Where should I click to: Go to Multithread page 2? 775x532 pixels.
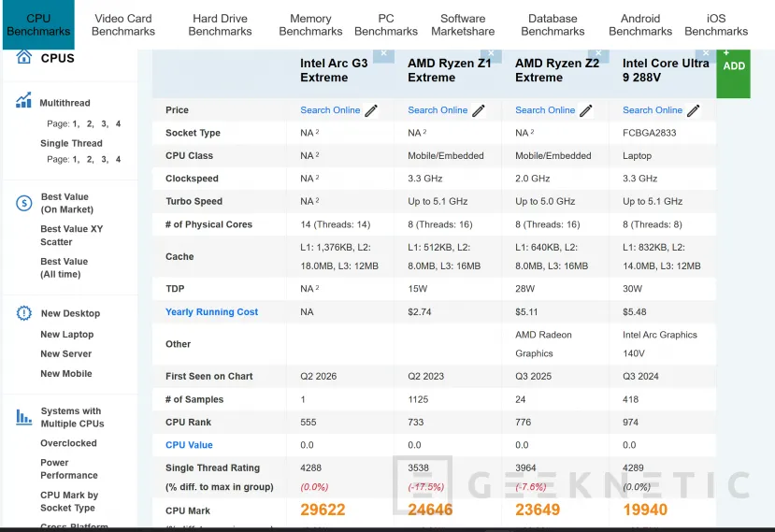(x=90, y=124)
